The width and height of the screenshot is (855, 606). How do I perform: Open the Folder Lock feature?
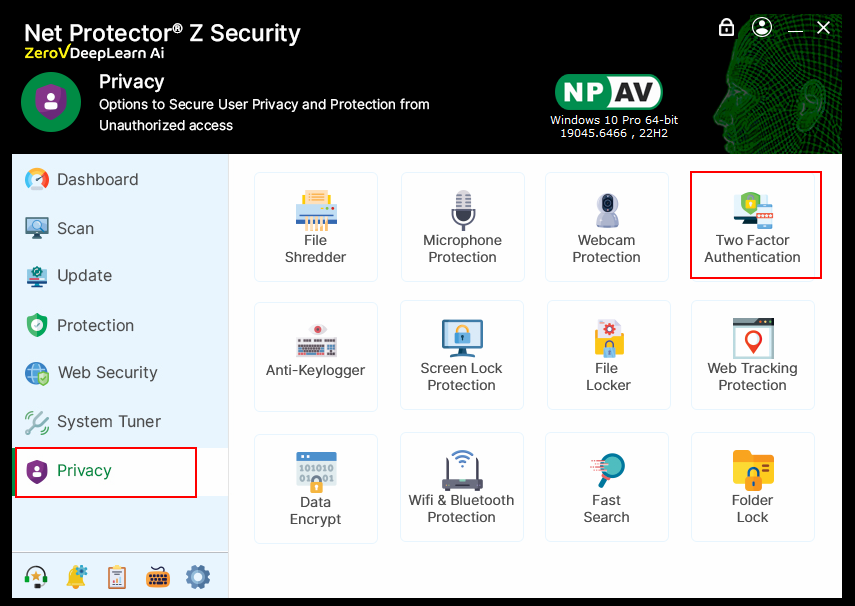(x=752, y=488)
